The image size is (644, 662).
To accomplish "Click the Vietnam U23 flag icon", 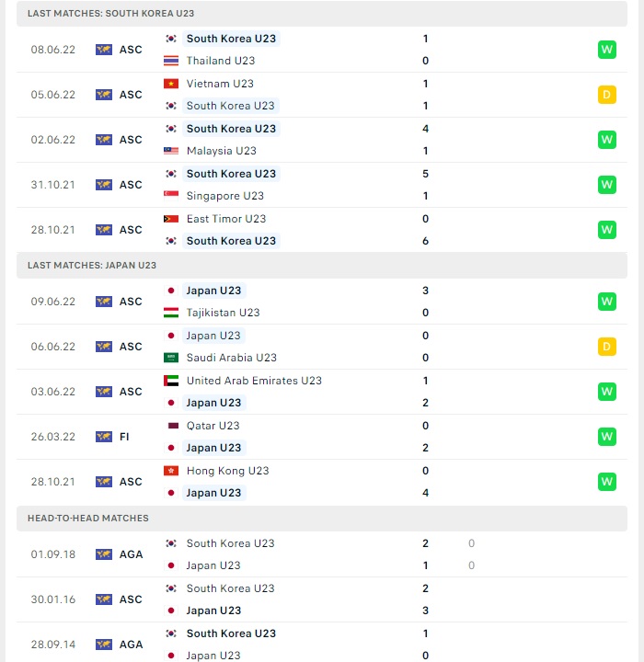I will click(171, 84).
